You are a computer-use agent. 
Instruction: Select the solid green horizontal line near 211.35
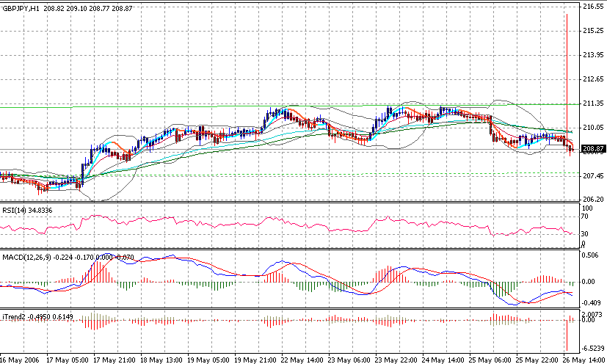290,106
